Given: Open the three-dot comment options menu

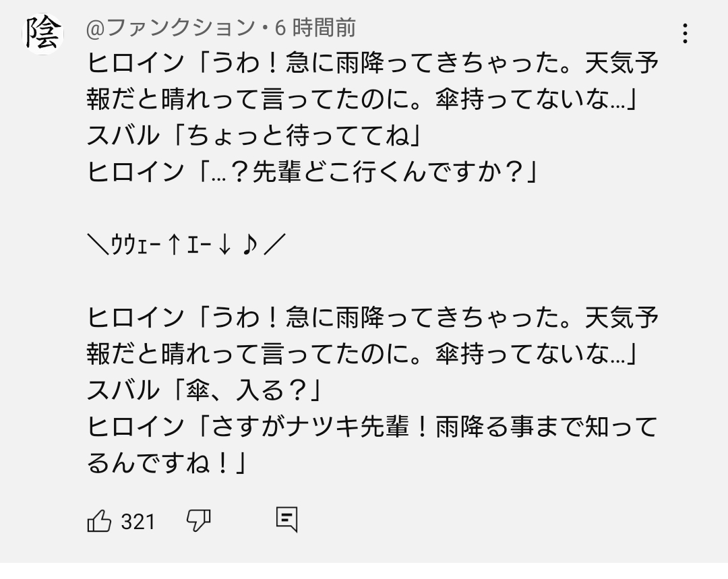Looking at the screenshot, I should point(685,33).
